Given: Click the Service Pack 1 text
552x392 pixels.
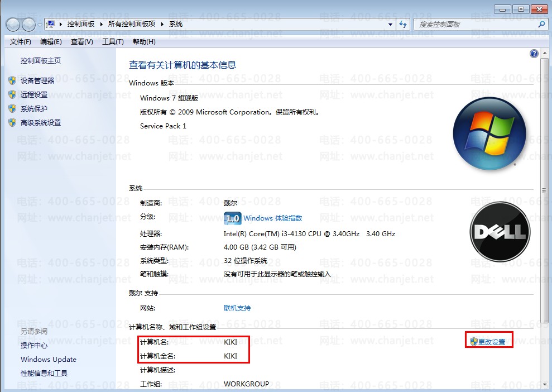Looking at the screenshot, I should [163, 126].
